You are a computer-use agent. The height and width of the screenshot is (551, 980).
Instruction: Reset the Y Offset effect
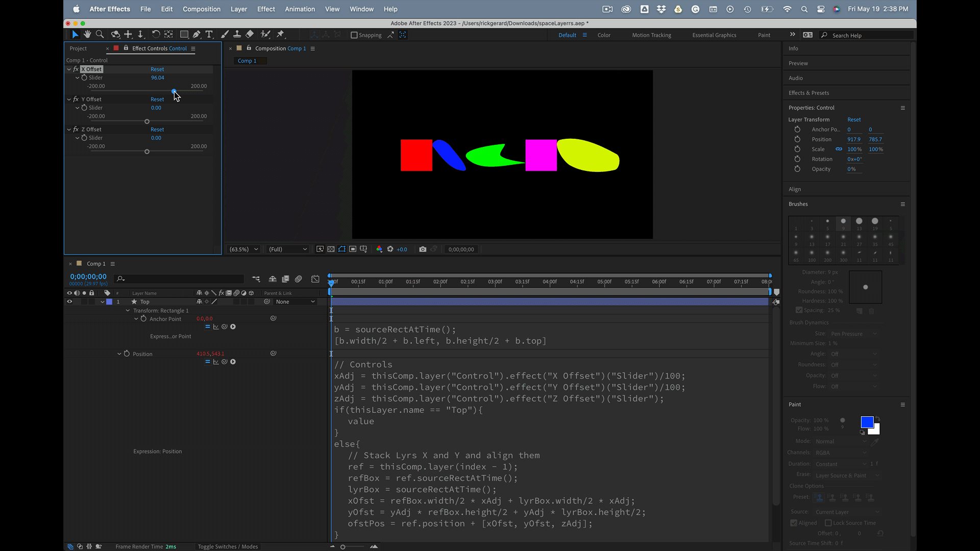click(157, 99)
